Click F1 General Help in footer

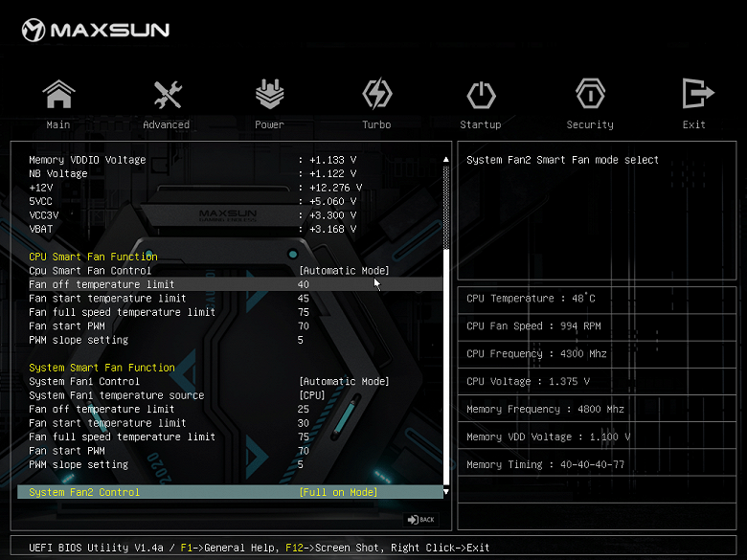coord(228,548)
